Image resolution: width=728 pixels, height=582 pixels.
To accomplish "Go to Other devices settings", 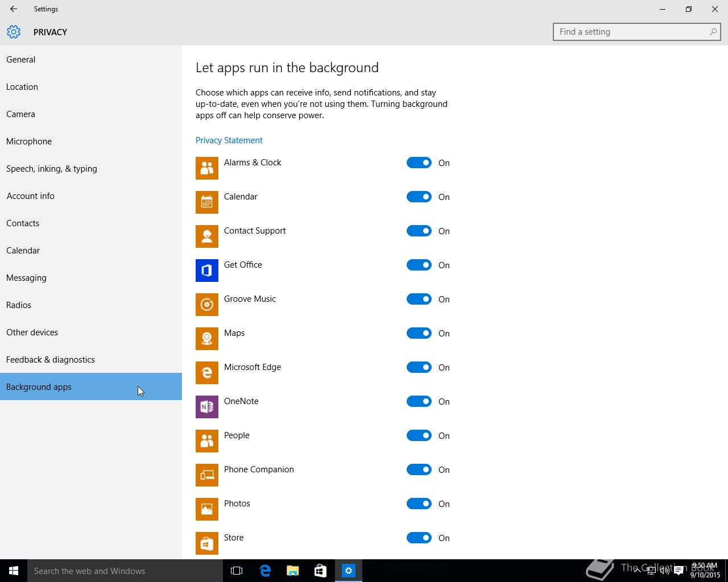I will pos(91,332).
